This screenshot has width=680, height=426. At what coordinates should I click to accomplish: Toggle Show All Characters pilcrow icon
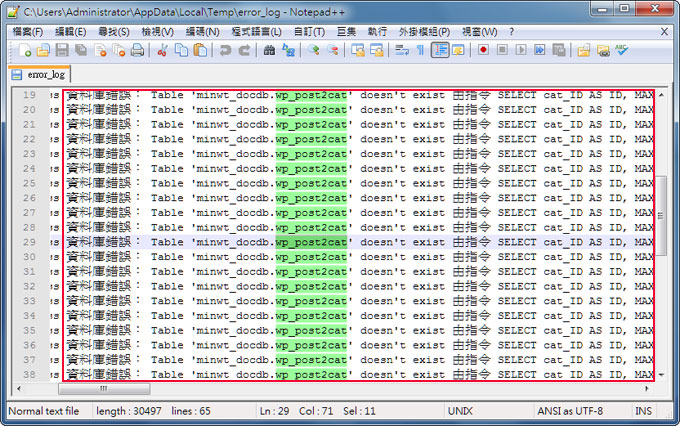420,50
